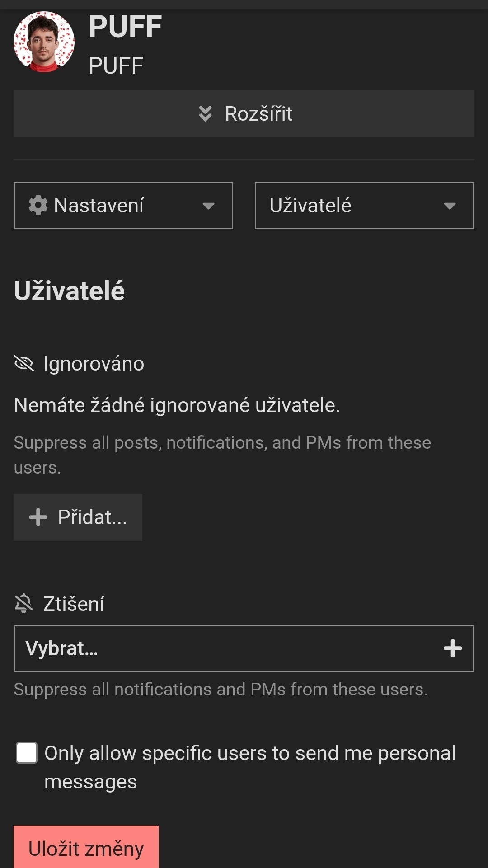Open the Nastavení dropdown arrow
Image resolution: width=488 pixels, height=868 pixels.
point(208,206)
